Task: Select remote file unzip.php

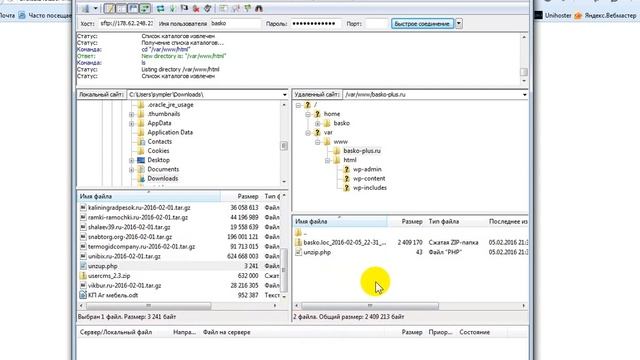Action: pos(317,253)
